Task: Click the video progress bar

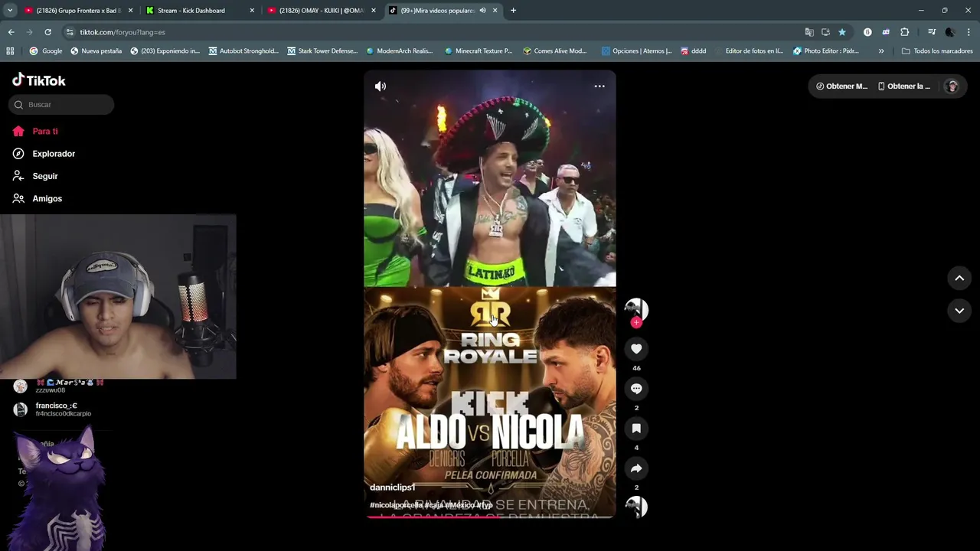Action: [490, 517]
